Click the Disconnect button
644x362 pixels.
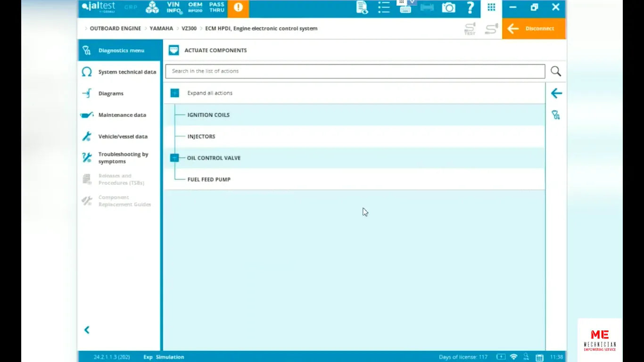coord(534,29)
